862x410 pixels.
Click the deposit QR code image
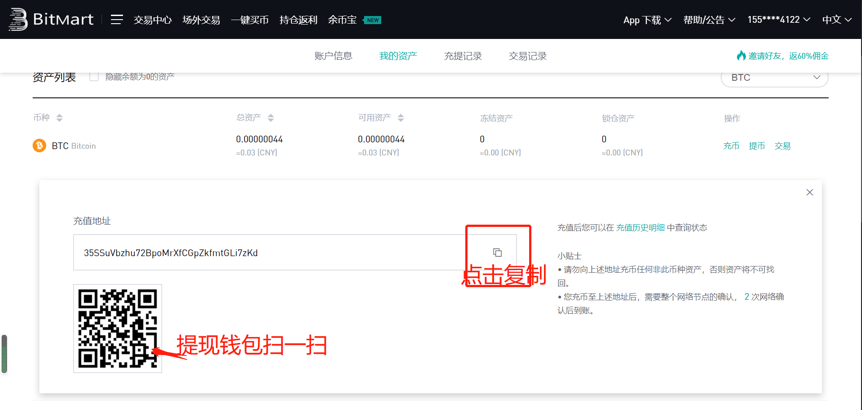[118, 328]
